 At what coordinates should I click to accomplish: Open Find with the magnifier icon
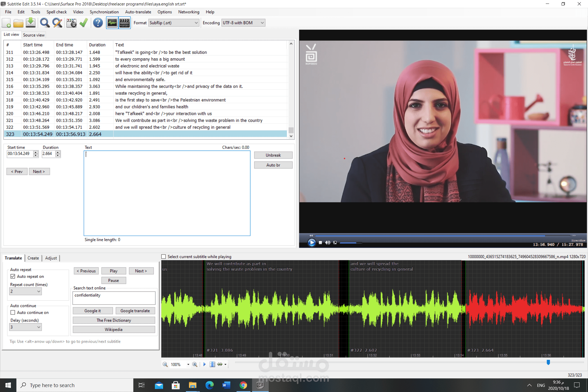45,23
